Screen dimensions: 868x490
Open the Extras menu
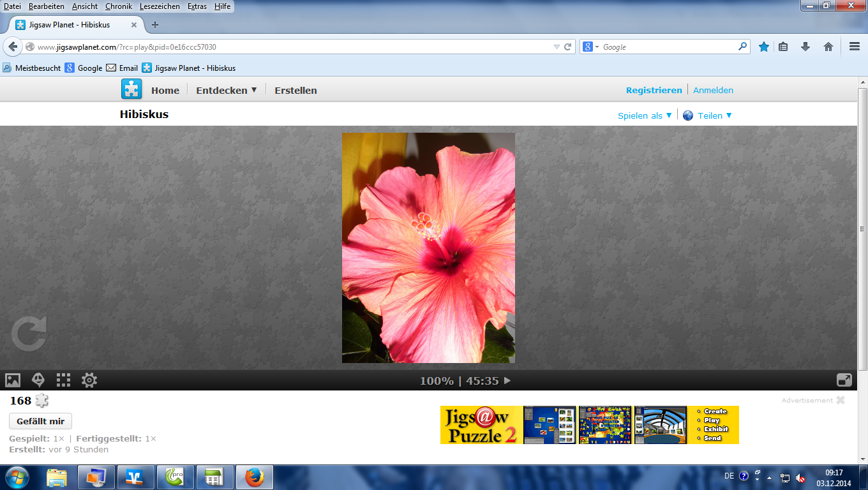point(197,6)
